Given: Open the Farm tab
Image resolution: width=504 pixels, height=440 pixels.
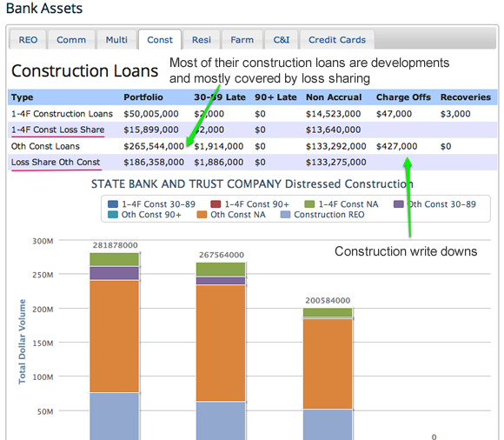Looking at the screenshot, I should 242,40.
